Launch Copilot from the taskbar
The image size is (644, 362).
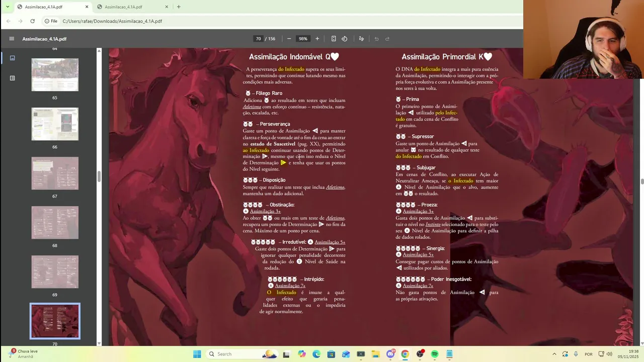tap(301, 354)
